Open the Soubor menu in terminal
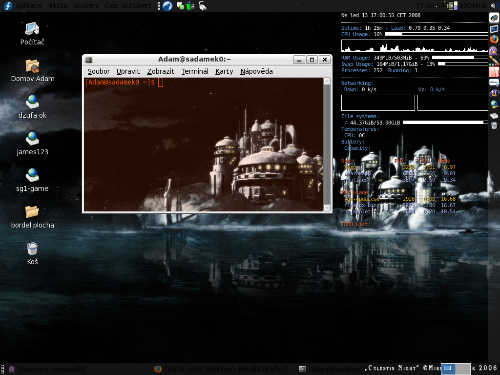Screen dimensions: 500x375 click(x=98, y=71)
